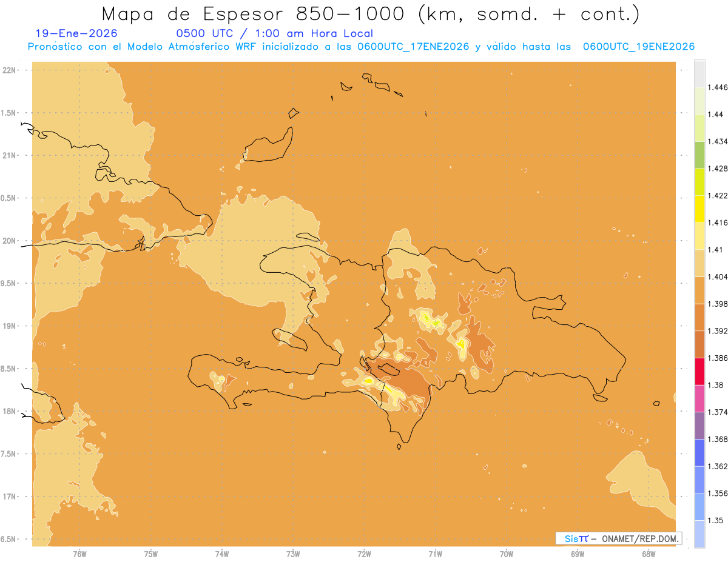The height and width of the screenshot is (562, 728).
Task: Click the 68W longitude label
Action: tap(649, 554)
